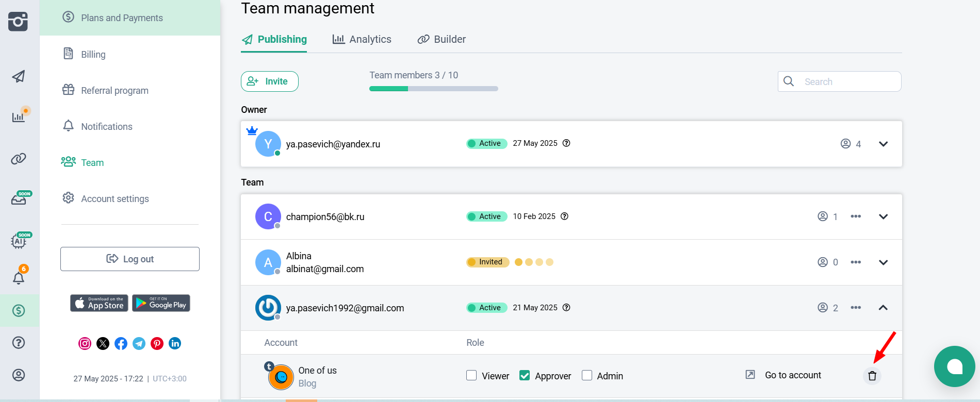Switch to the Analytics tab

point(362,39)
